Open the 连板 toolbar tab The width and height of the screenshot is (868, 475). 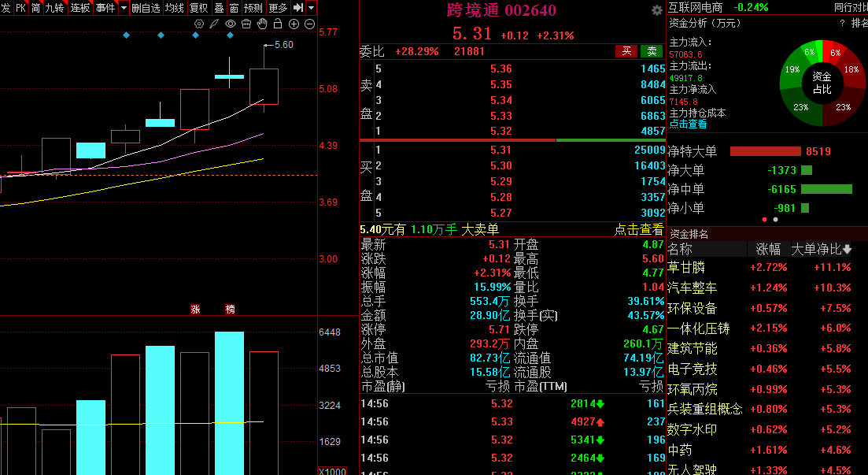click(80, 8)
